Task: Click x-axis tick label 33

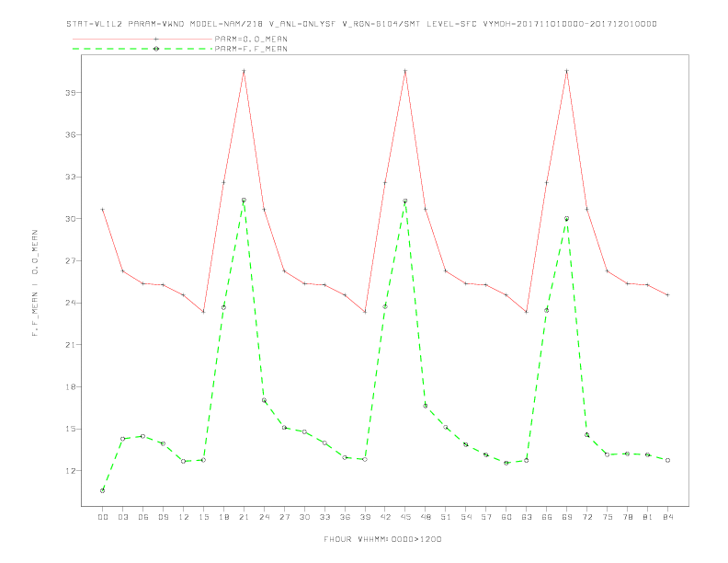Action: point(324,517)
